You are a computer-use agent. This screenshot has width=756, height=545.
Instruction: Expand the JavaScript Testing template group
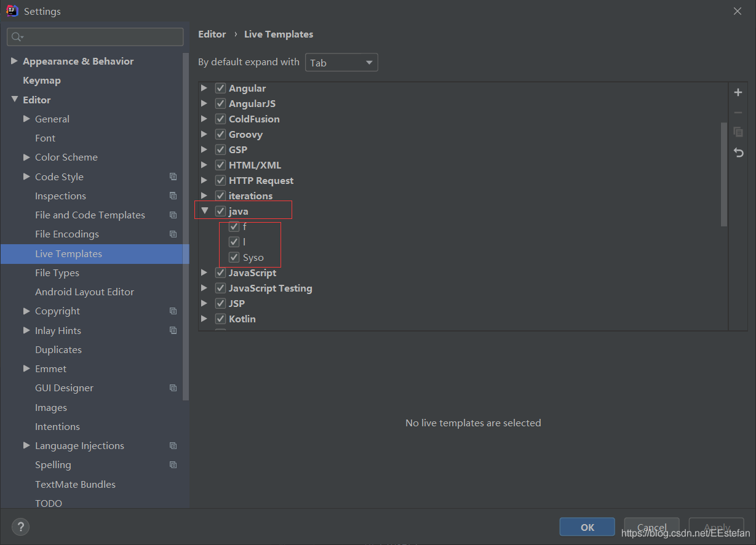click(x=204, y=288)
